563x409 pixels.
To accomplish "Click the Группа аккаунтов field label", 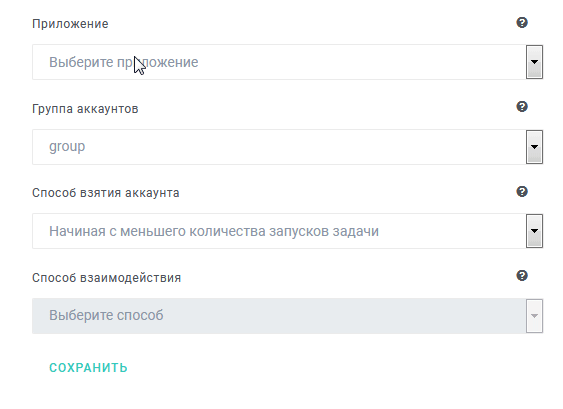I will [85, 108].
